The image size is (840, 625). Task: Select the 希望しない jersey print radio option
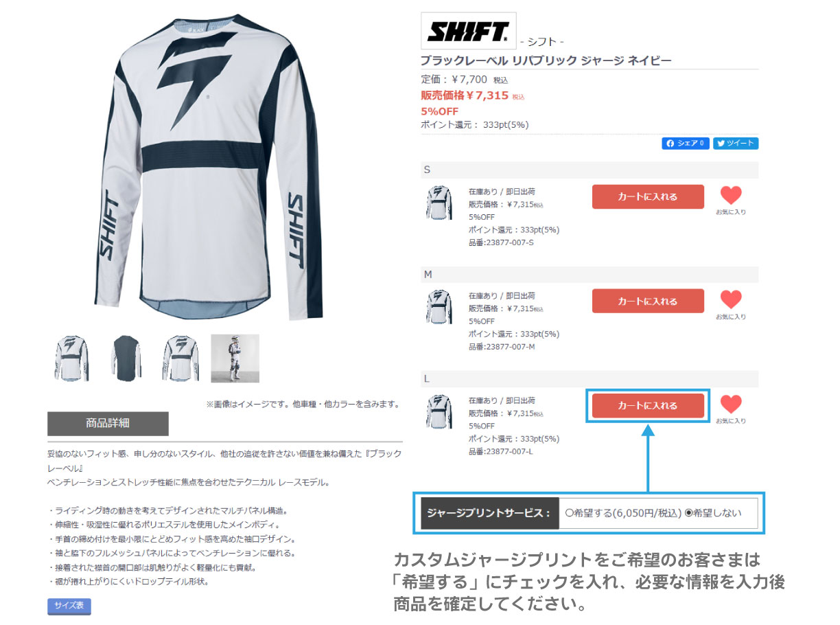point(688,513)
